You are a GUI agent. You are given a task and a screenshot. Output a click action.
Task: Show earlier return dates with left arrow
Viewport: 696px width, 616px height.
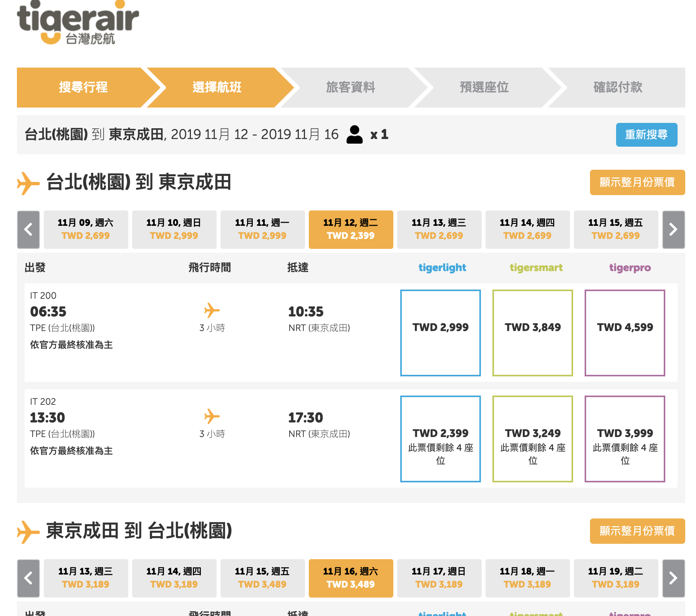[28, 578]
